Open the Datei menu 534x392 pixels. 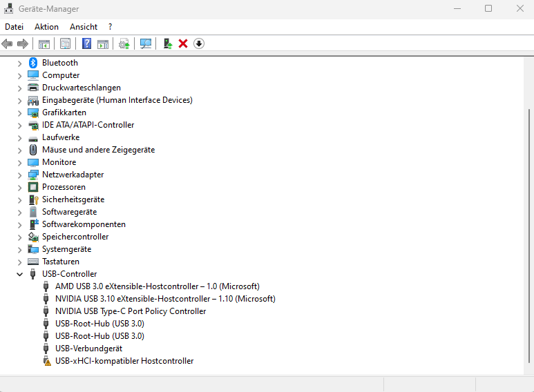tap(15, 27)
